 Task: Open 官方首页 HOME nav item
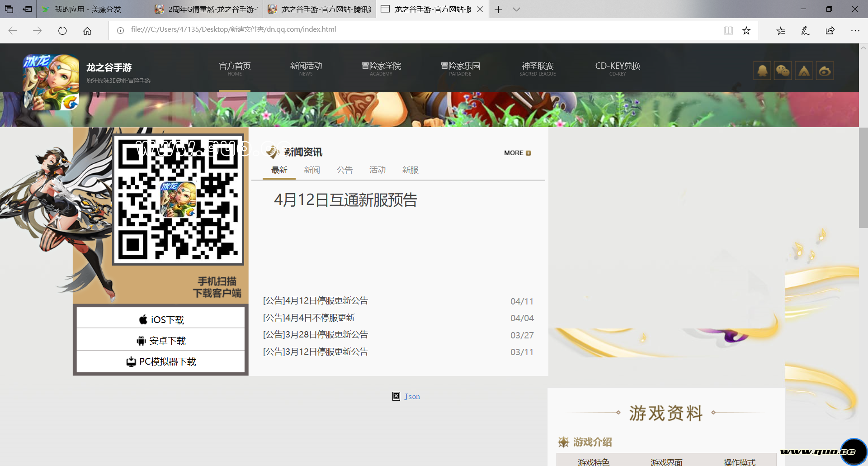pos(235,69)
